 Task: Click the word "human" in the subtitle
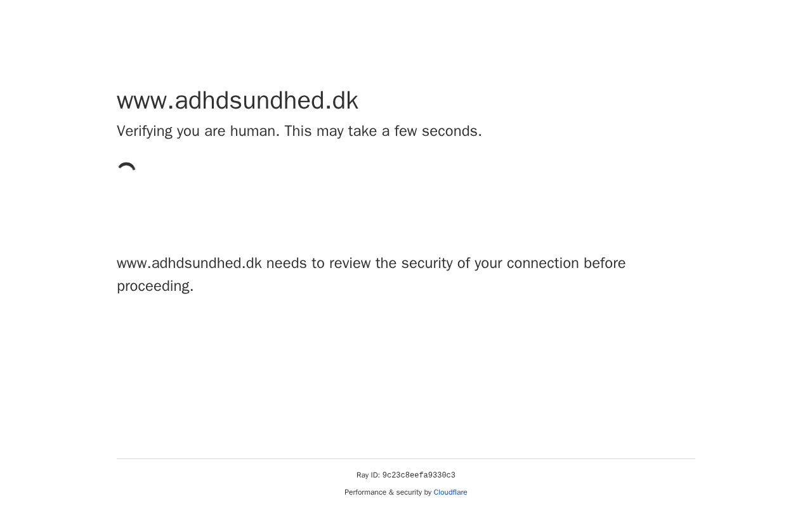point(253,131)
